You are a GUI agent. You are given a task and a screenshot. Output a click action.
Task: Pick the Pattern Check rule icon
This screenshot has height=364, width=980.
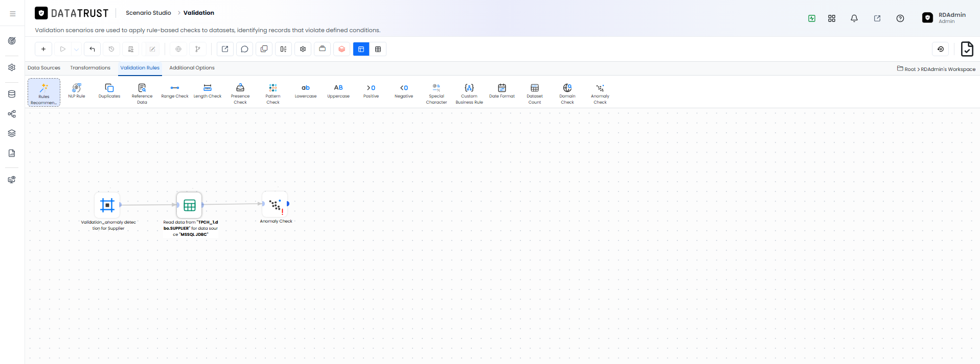point(273,94)
